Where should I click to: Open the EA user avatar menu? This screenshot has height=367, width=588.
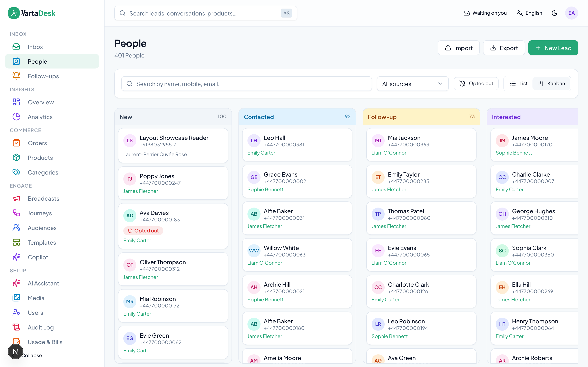point(571,13)
